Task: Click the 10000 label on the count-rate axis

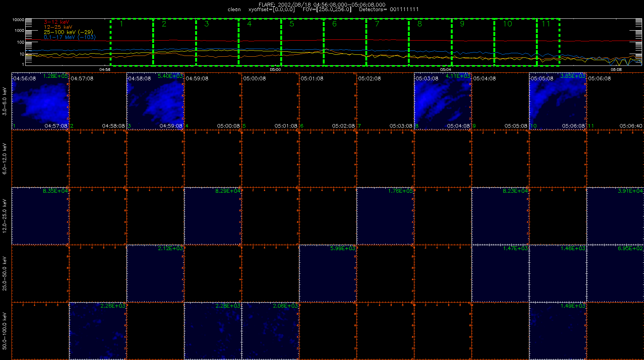Action: coord(18,20)
